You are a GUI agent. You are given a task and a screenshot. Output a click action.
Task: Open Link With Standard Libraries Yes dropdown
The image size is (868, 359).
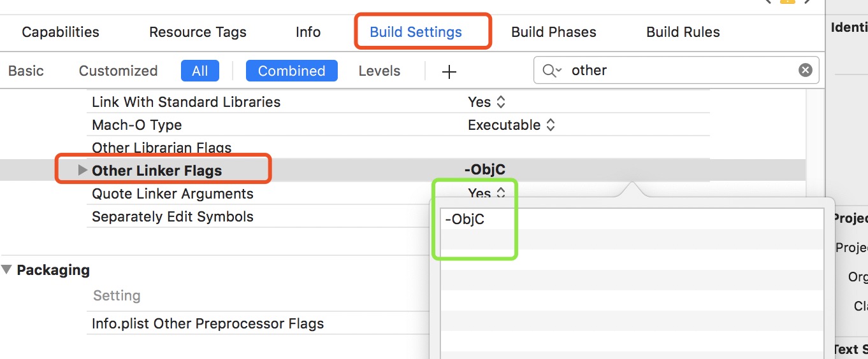pos(487,102)
